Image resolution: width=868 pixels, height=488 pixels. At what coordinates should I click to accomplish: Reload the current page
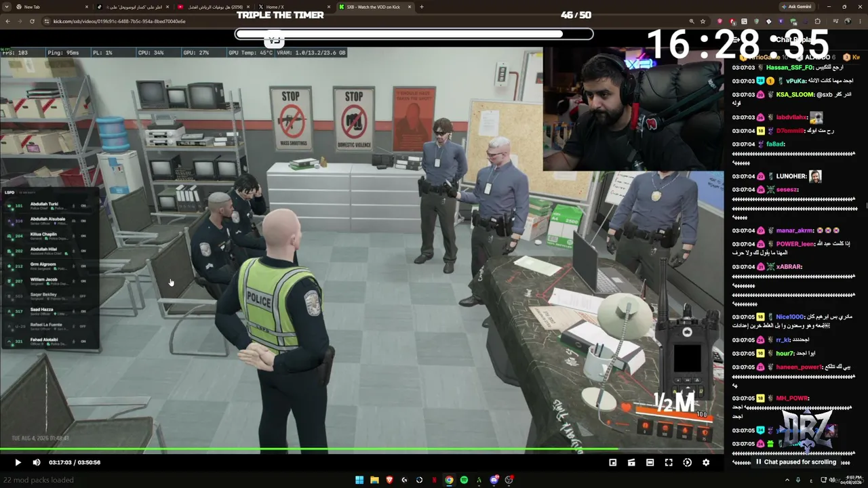(32, 21)
